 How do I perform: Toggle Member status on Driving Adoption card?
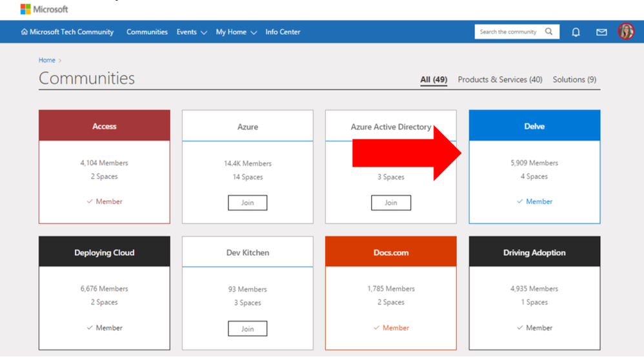click(534, 328)
